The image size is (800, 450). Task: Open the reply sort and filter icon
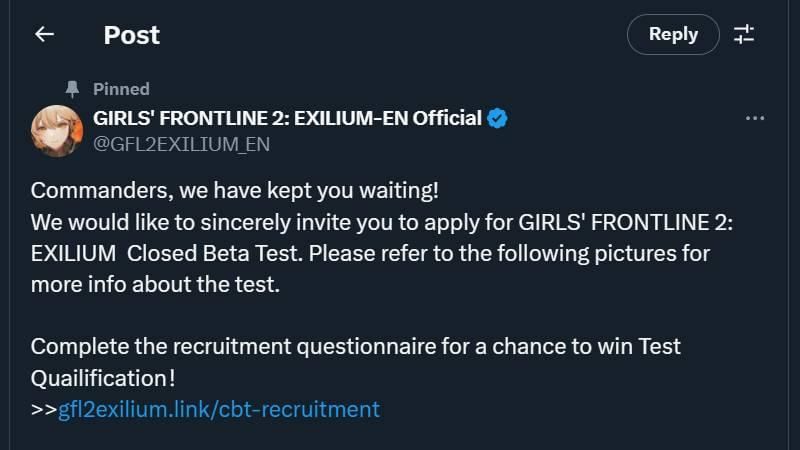[x=744, y=34]
